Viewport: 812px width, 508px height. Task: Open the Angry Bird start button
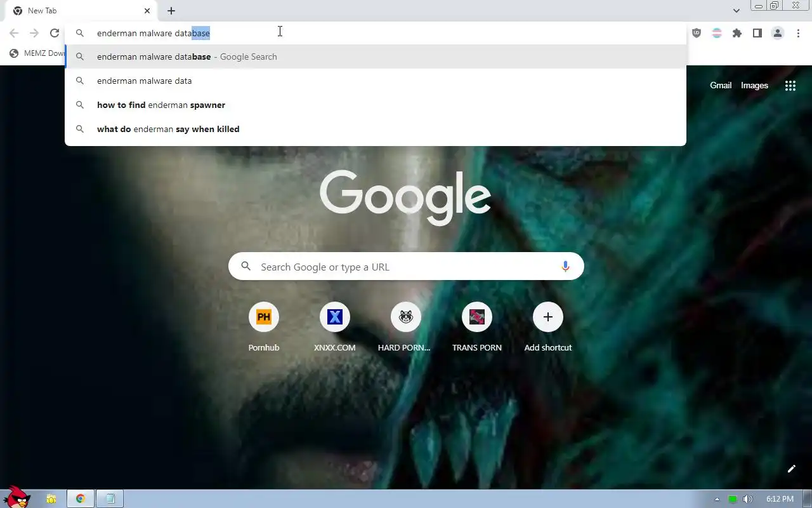(x=18, y=497)
